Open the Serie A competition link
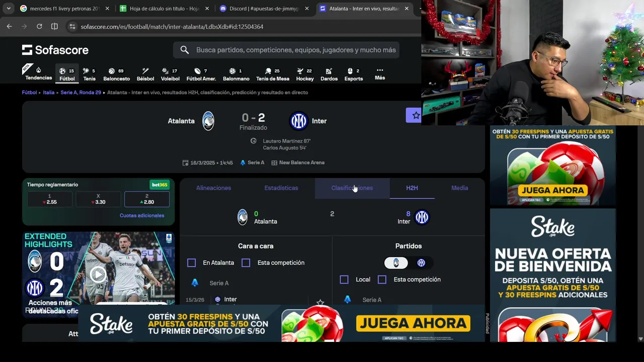This screenshot has height=362, width=644. click(x=252, y=162)
